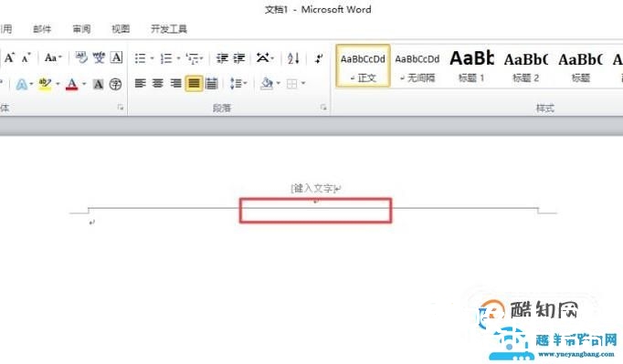Open the Paragraph (段落) dialog launcher

[323, 107]
